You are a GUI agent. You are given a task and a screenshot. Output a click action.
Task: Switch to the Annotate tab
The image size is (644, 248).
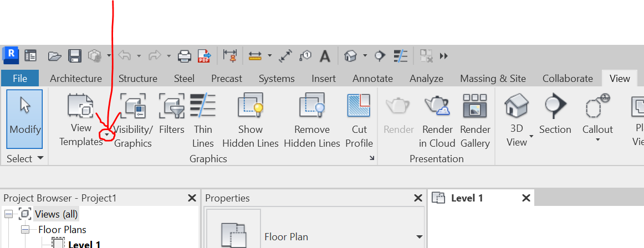(x=372, y=78)
